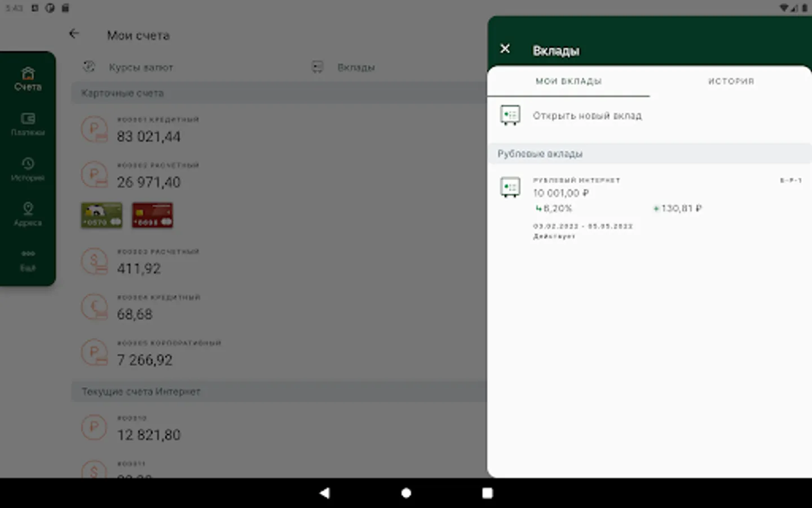
Task: Tap Открыть новый вклад option
Action: [587, 116]
